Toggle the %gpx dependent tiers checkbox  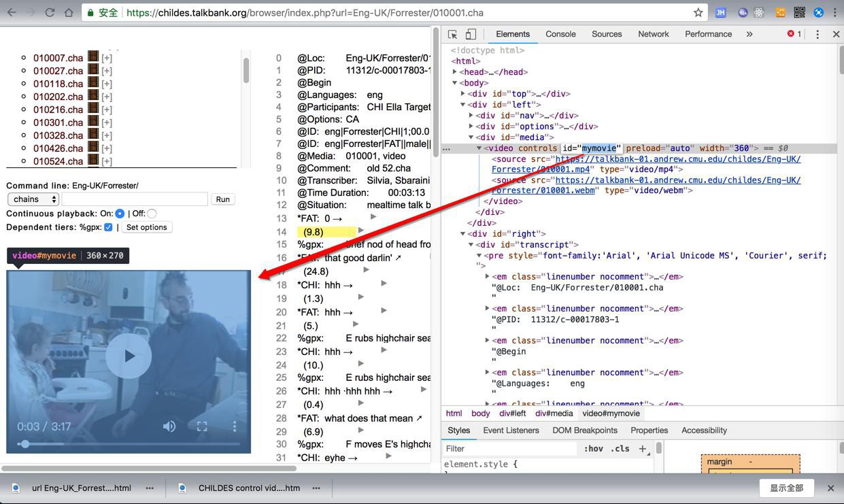[108, 227]
